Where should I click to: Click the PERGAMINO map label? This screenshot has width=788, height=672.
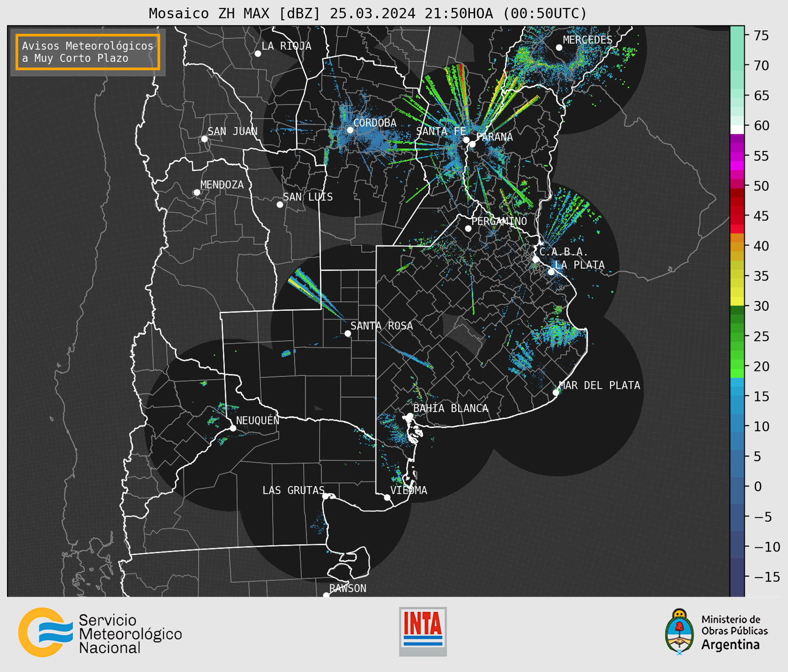[499, 221]
